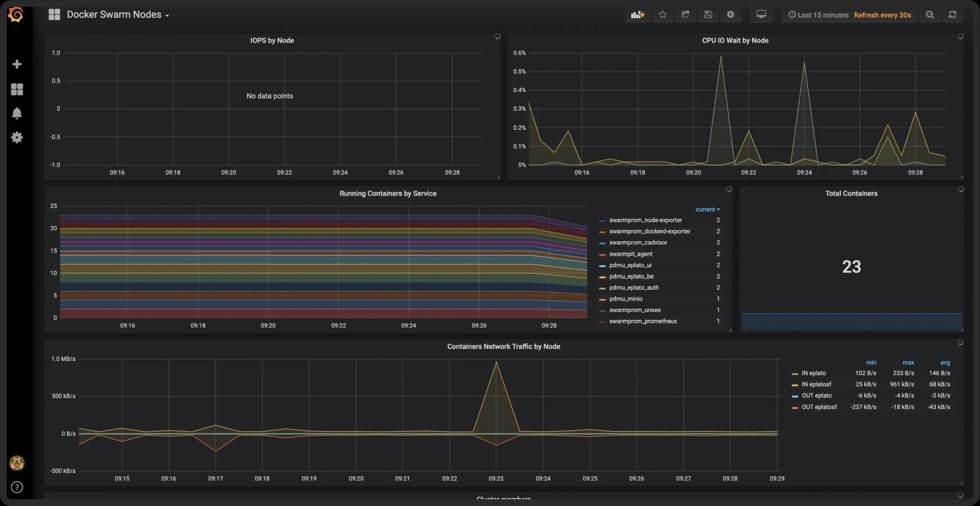This screenshot has height=506, width=980.
Task: Click the OUT eplatosf legend color swatch
Action: click(795, 408)
